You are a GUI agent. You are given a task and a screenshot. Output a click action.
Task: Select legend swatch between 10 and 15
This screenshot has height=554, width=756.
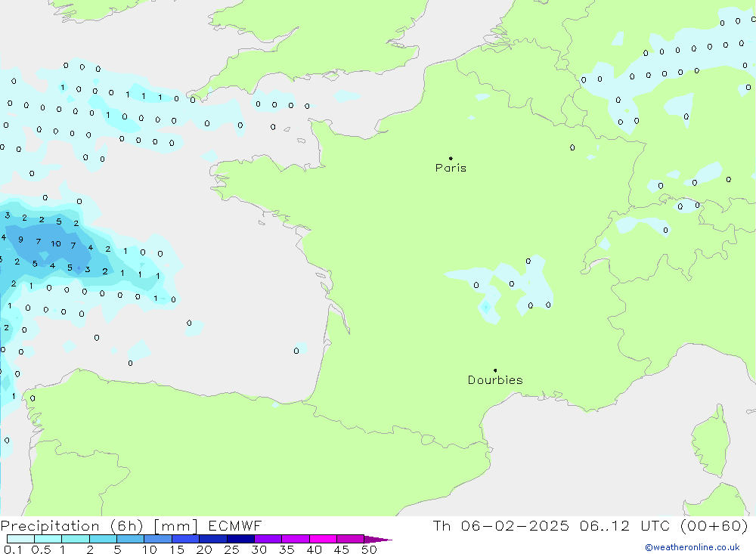(x=158, y=539)
